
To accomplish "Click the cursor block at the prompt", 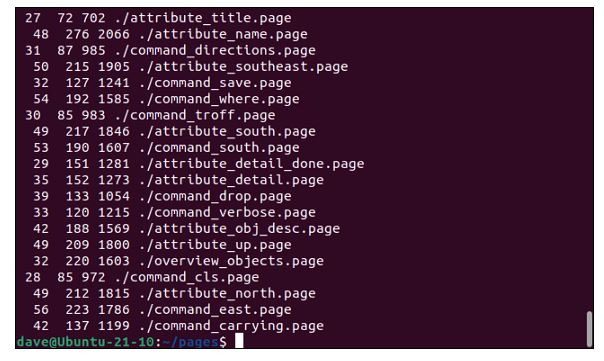I will pyautogui.click(x=239, y=341).
